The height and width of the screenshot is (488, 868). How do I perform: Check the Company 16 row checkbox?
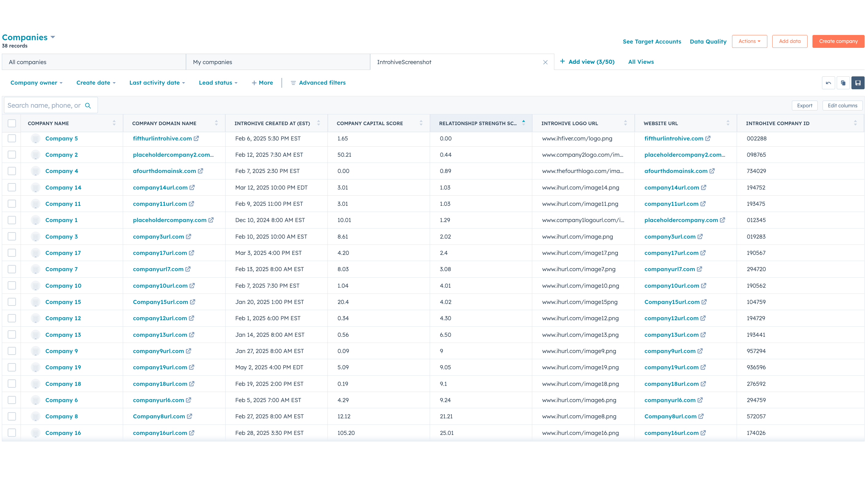coord(12,433)
